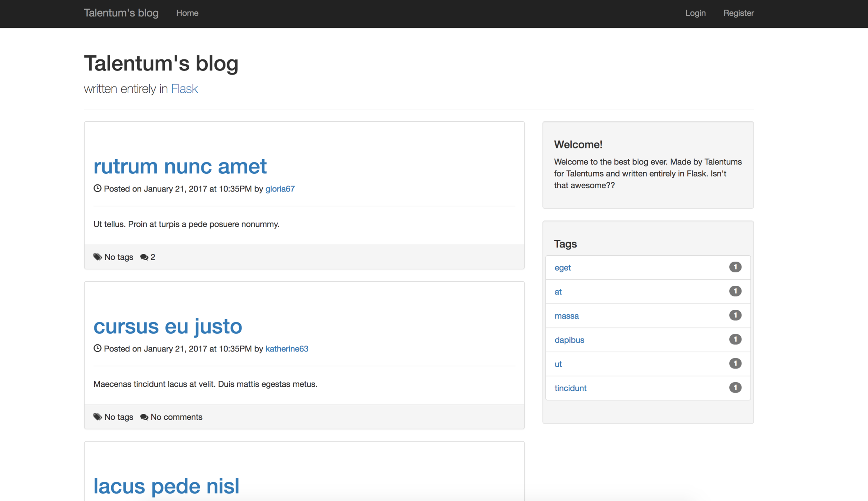
Task: Click comments icon beside No comments
Action: point(144,417)
